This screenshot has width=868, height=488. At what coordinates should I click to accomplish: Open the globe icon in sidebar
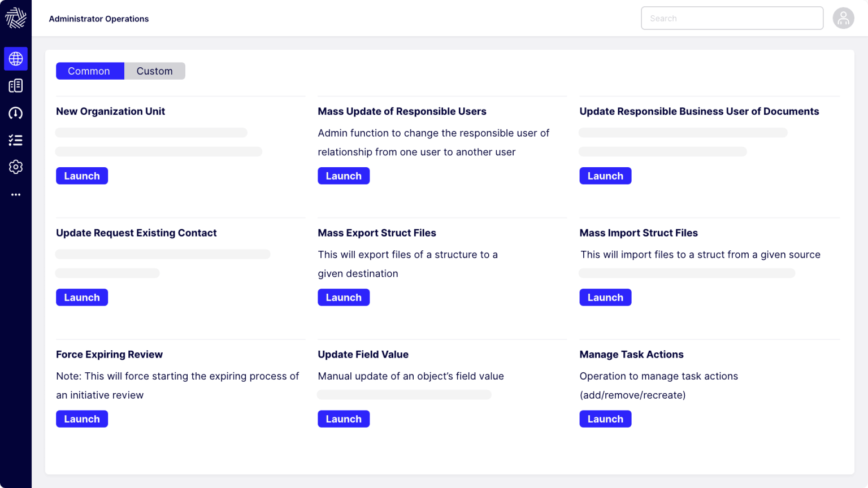click(16, 59)
